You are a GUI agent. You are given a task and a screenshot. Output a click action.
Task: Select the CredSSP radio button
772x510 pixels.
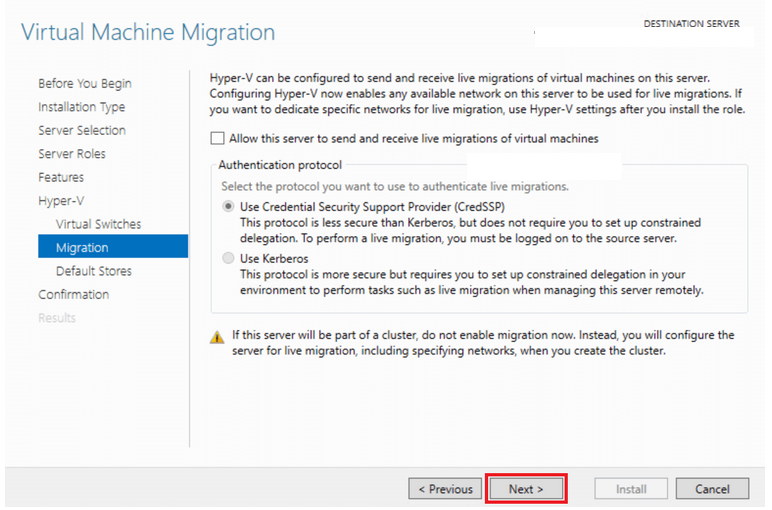point(228,206)
